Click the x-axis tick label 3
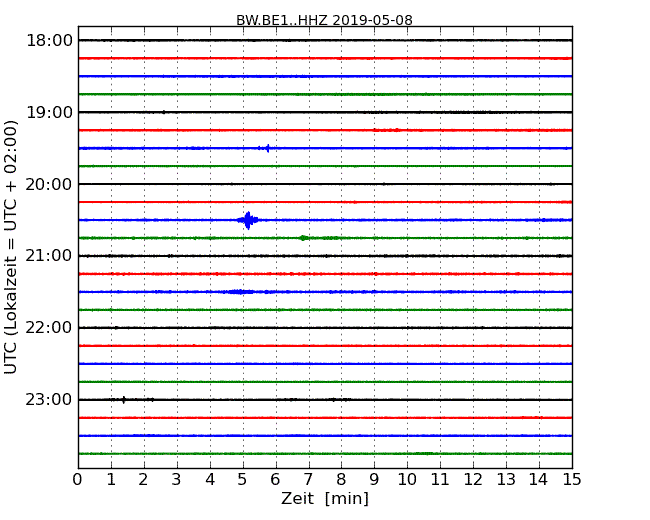 tap(177, 479)
